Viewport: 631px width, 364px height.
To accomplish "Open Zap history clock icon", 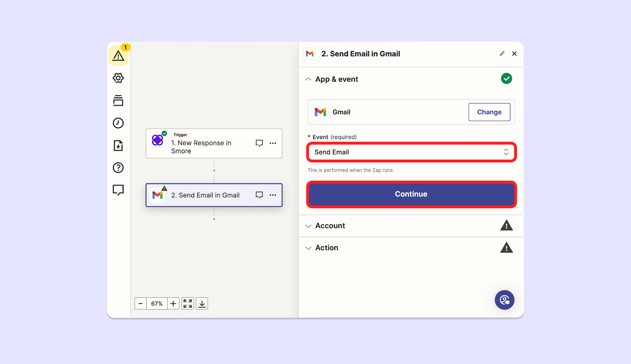I will click(x=118, y=123).
